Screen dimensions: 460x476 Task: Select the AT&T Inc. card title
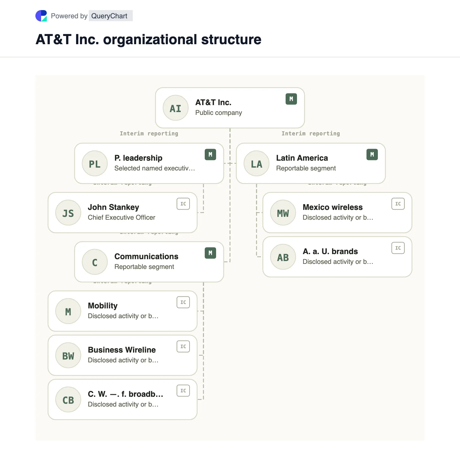tap(213, 102)
